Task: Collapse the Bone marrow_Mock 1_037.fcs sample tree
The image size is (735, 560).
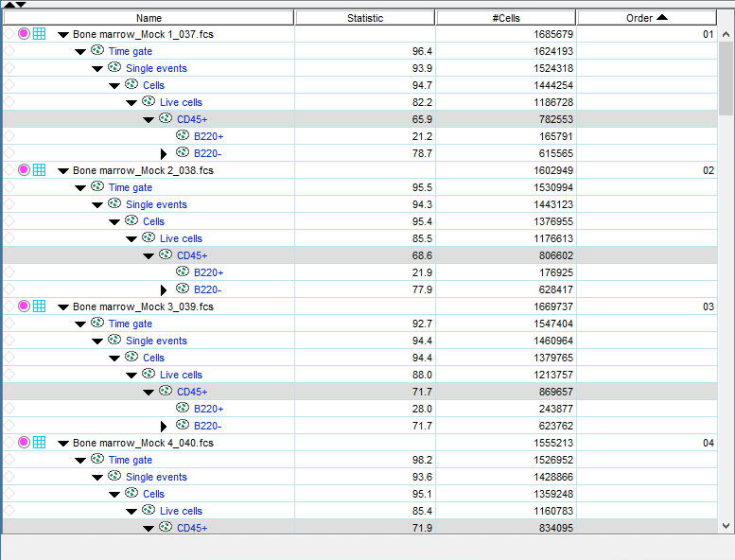Action: (63, 35)
